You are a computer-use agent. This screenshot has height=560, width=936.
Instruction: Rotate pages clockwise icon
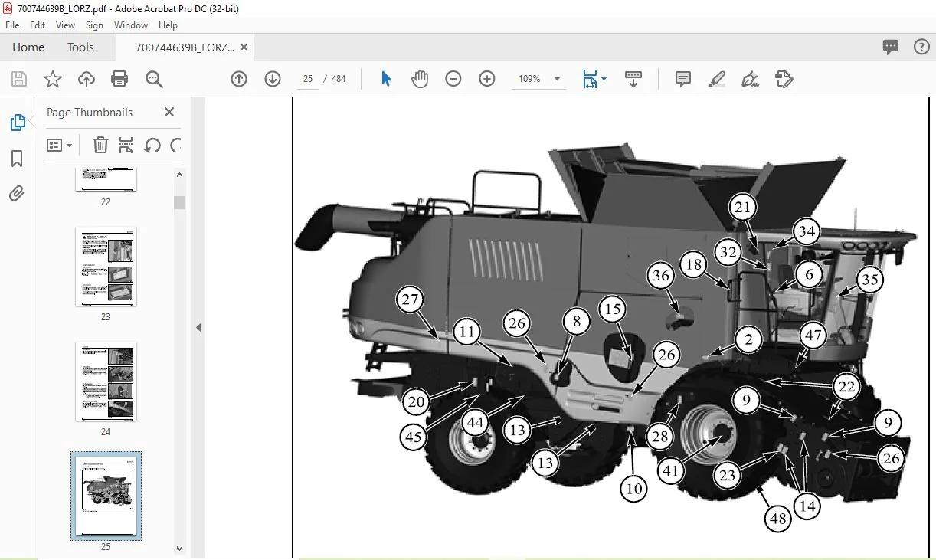[176, 145]
